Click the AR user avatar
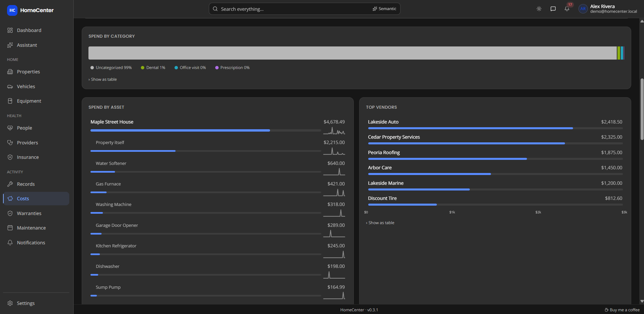Screen dimensions: 644x314 583,9
